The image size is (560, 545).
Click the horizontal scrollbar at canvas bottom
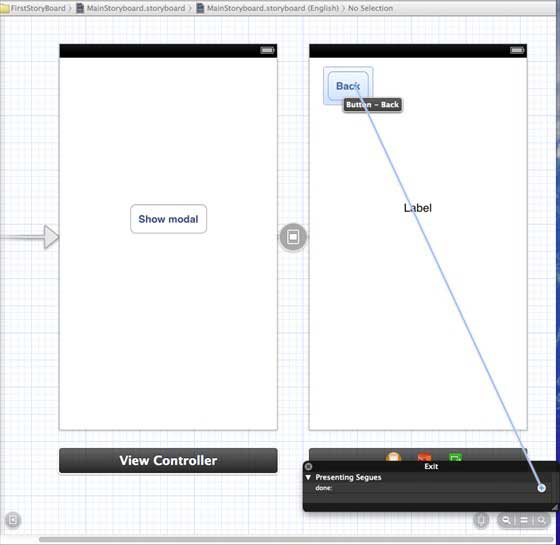296,539
